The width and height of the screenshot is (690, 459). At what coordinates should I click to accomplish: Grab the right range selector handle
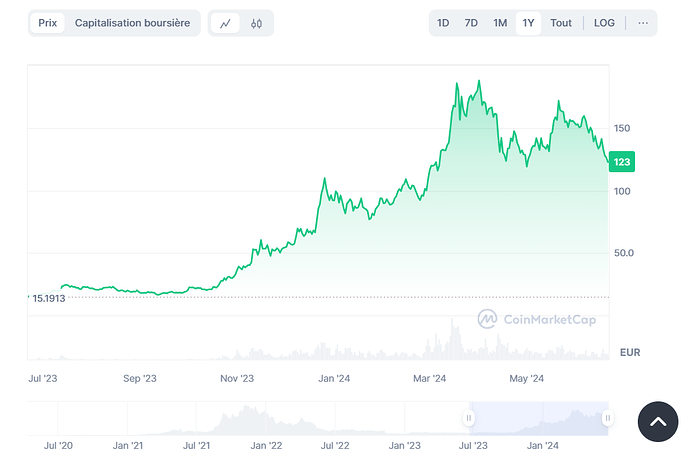608,418
